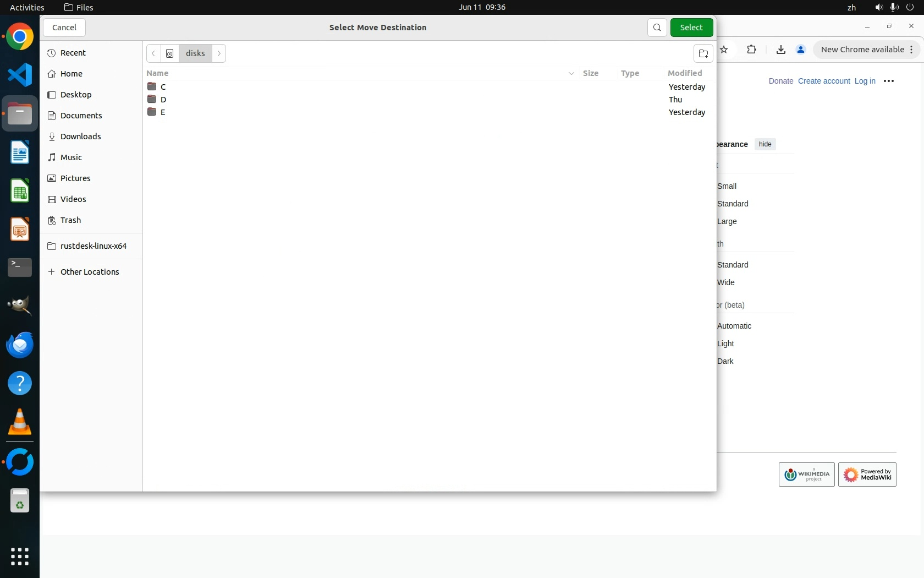The image size is (924, 578).
Task: Launch Visual Studio Code from dock
Action: [20, 75]
